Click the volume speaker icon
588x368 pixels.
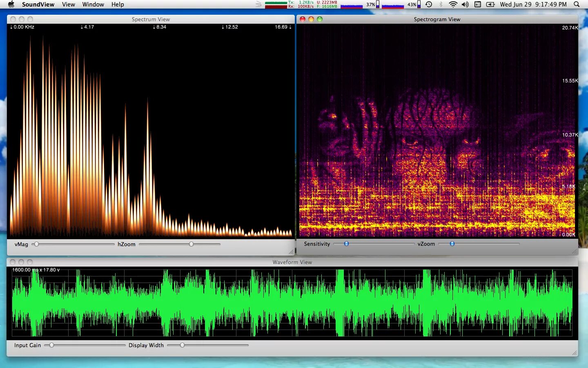[x=465, y=4]
